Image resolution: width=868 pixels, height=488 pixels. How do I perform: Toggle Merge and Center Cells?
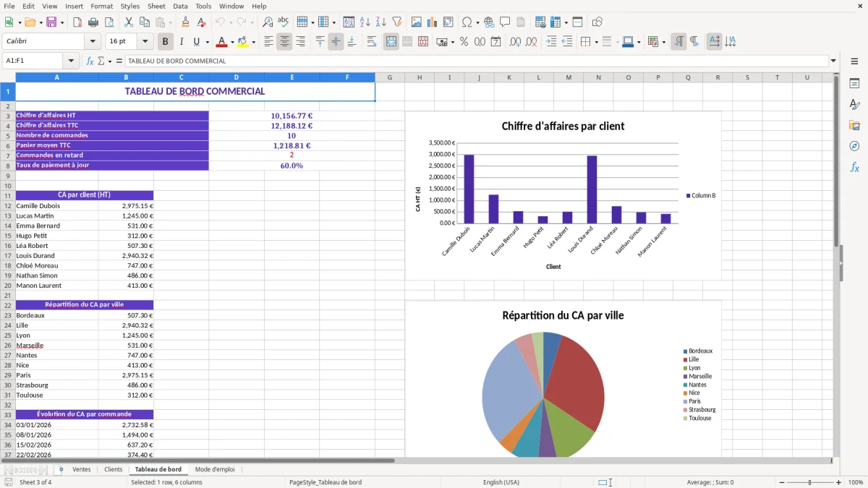click(391, 42)
